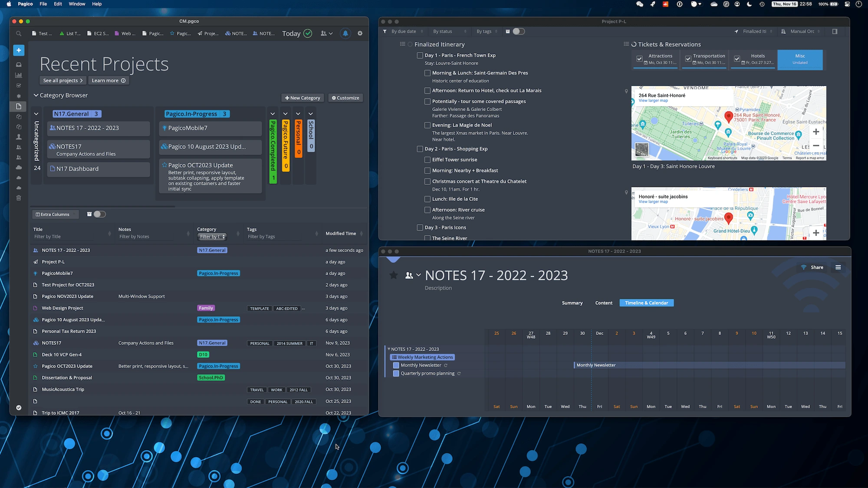Check Evening: La Magie de Noel
This screenshot has height=488, width=868.
pos(427,125)
